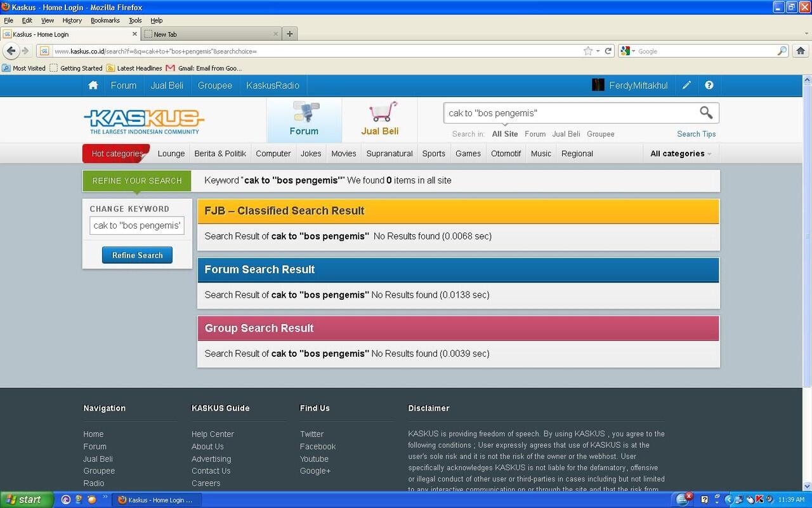This screenshot has height=508, width=812.
Task: Click the magnifier search icon
Action: tap(706, 112)
